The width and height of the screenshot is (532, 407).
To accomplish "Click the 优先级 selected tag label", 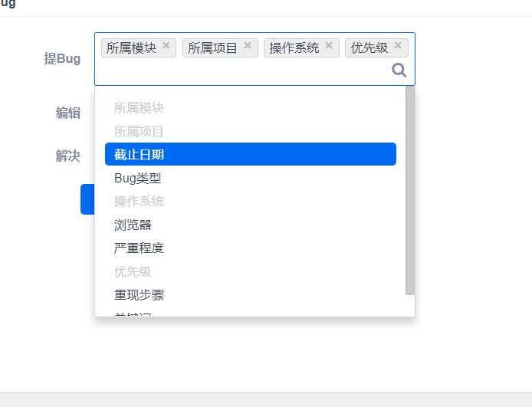I will click(369, 48).
